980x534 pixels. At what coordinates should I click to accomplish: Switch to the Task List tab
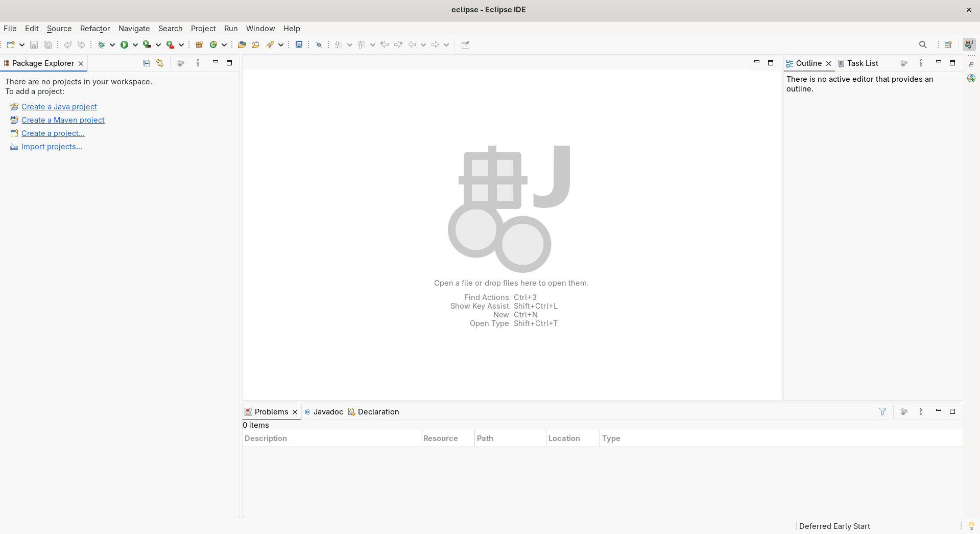tap(858, 63)
